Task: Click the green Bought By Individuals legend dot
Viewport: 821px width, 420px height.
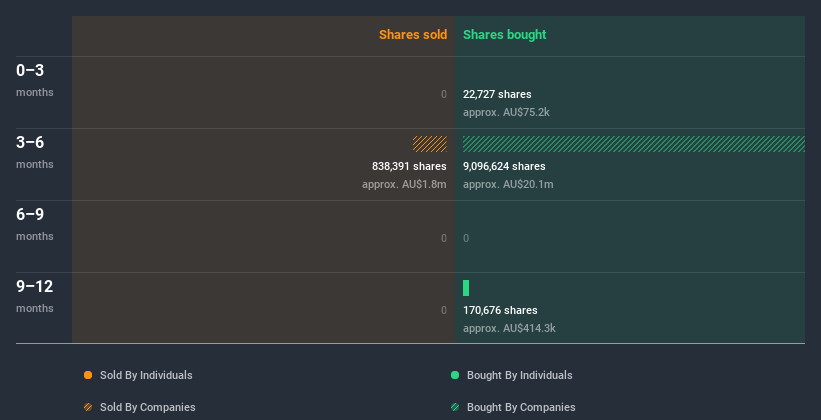Action: [x=455, y=375]
